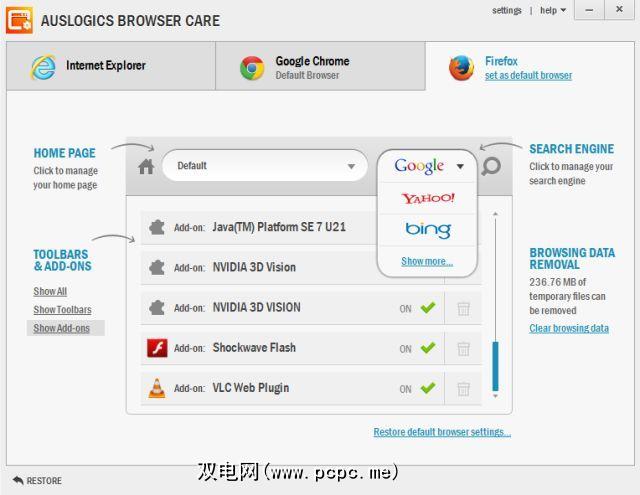640x495 pixels.
Task: Click the BROWSING DATA REMOVAL heading
Action: 572,258
